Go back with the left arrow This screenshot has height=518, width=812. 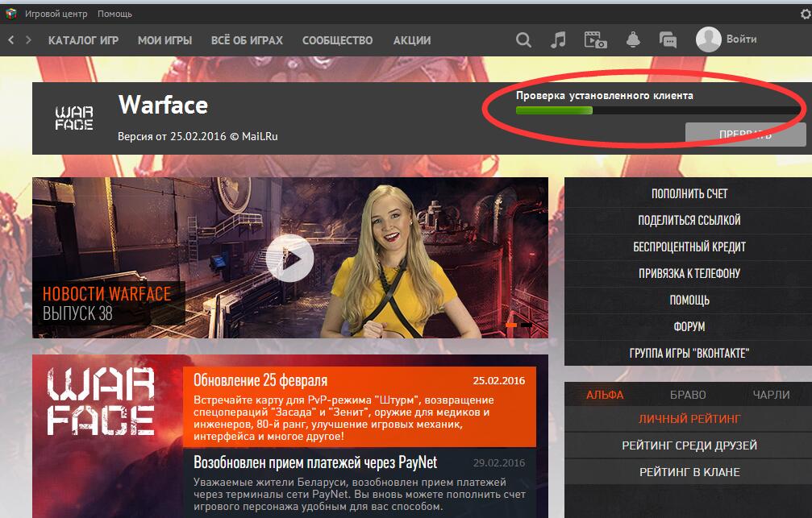pyautogui.click(x=10, y=39)
